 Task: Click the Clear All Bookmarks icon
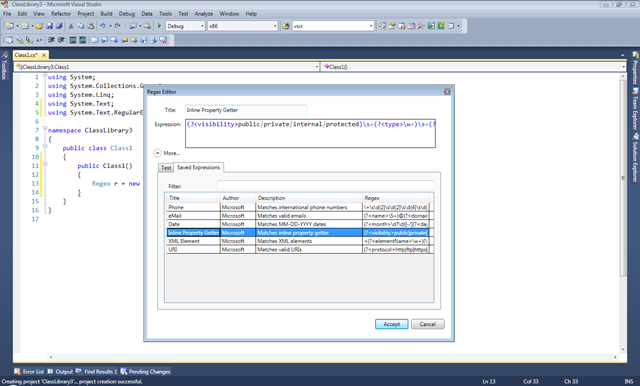(163, 40)
